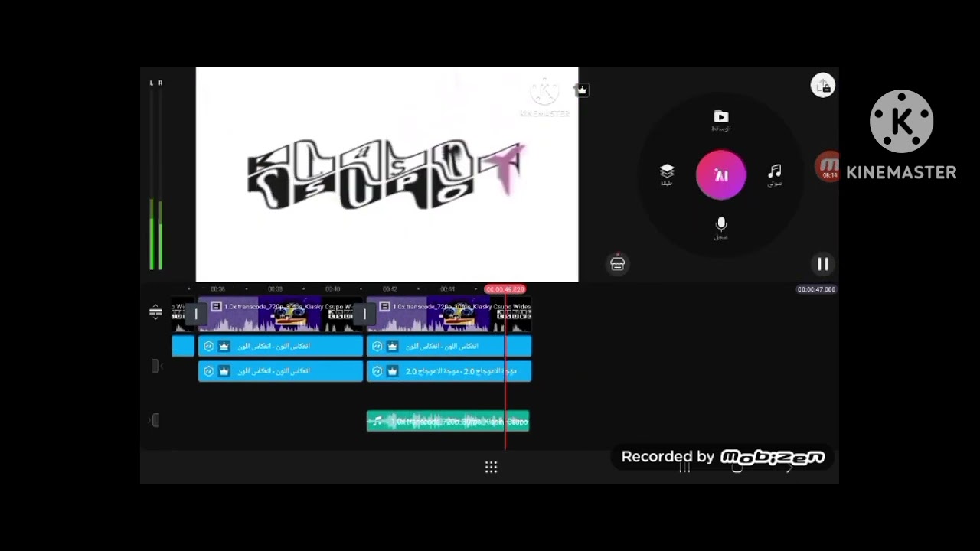Tap the transition button before first full clip
Image resolution: width=980 pixels, height=551 pixels.
(x=196, y=314)
